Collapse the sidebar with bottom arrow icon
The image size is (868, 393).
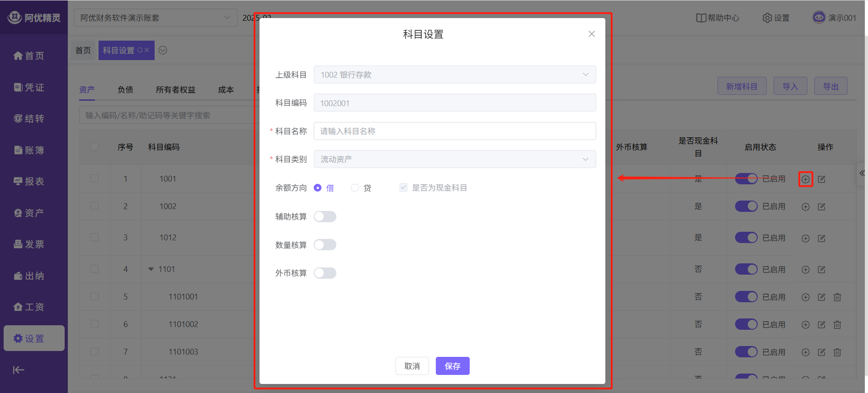19,370
